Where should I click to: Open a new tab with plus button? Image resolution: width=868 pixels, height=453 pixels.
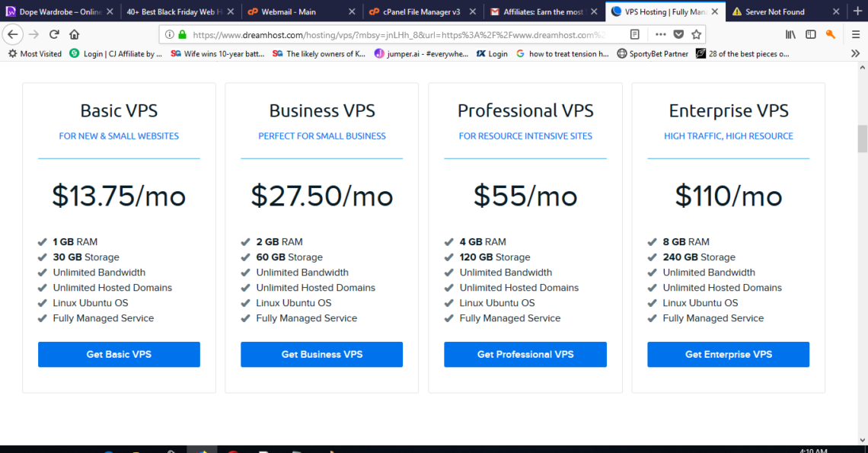pos(857,11)
